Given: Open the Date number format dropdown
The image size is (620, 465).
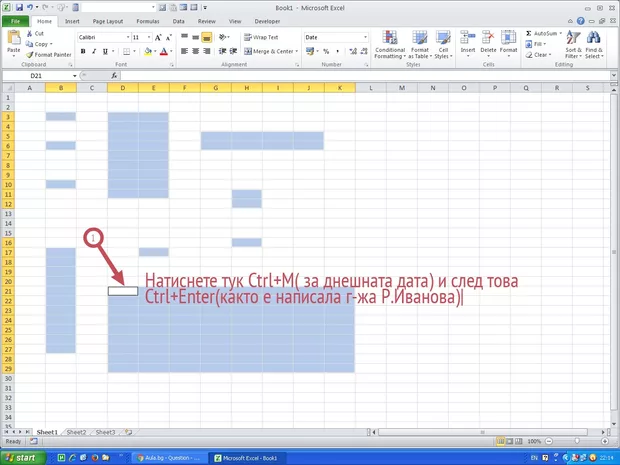Looking at the screenshot, I should coord(365,37).
